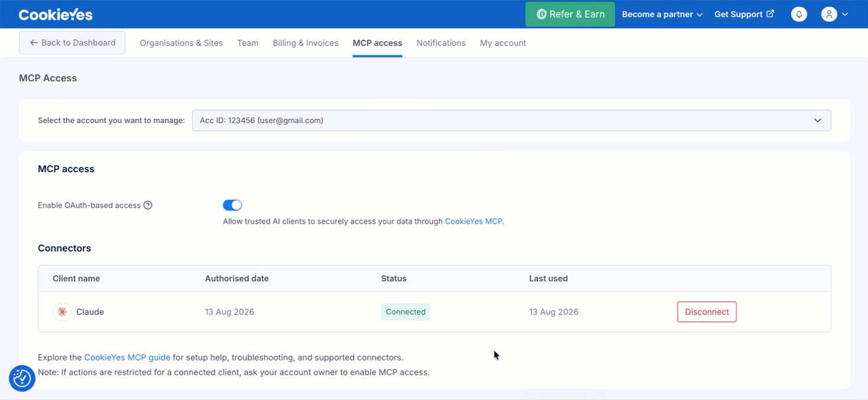
Task: Open the Get Support link
Action: click(744, 14)
